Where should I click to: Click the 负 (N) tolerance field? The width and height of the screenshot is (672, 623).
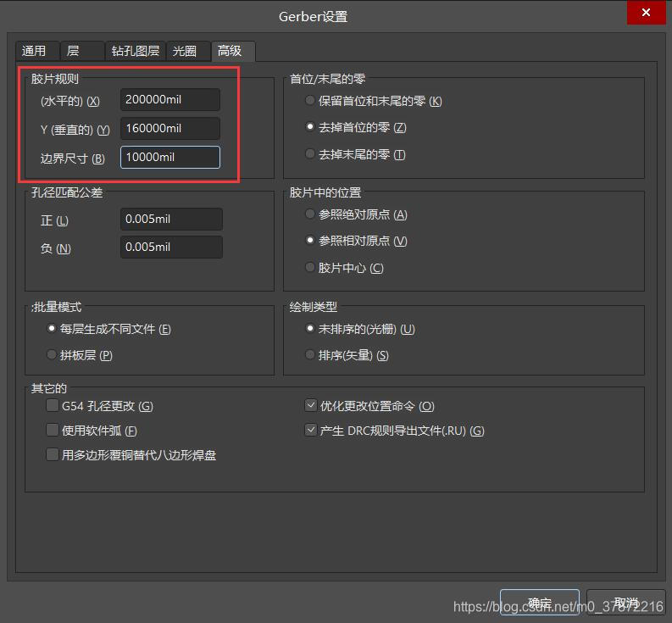pyautogui.click(x=171, y=247)
